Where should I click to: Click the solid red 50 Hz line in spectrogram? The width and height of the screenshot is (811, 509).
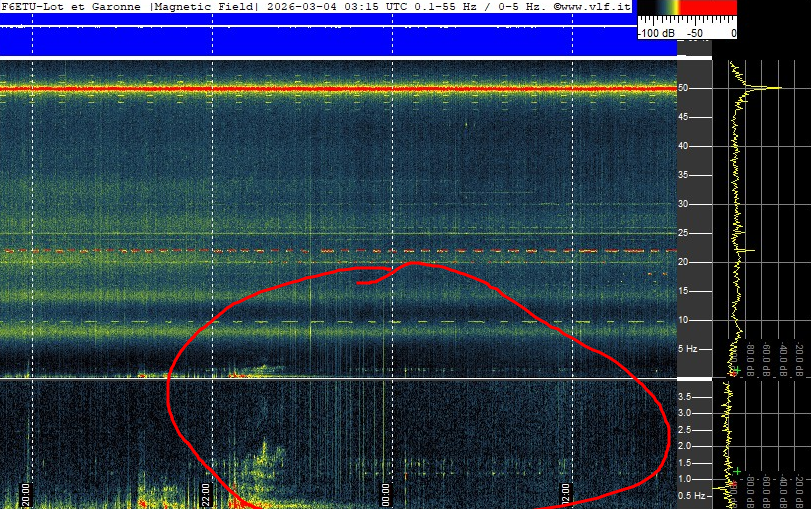[x=340, y=89]
